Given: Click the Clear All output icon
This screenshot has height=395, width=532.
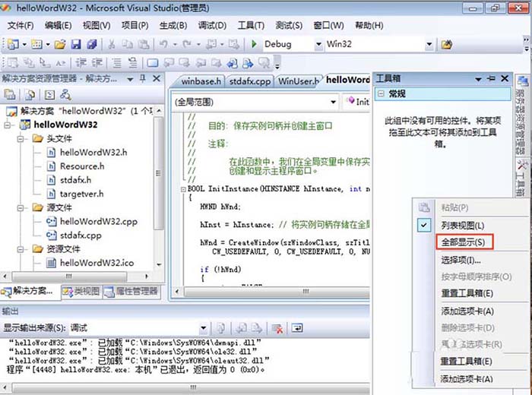Looking at the screenshot, I should [x=277, y=328].
